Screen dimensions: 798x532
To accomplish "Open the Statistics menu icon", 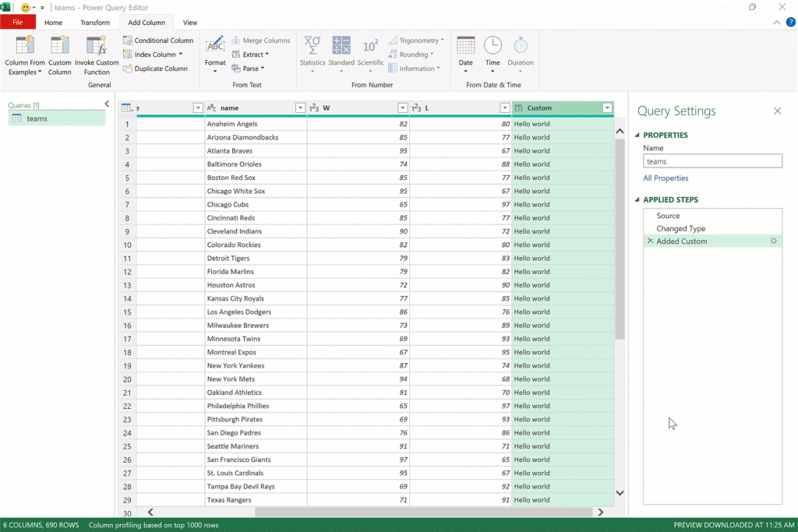I will click(312, 46).
